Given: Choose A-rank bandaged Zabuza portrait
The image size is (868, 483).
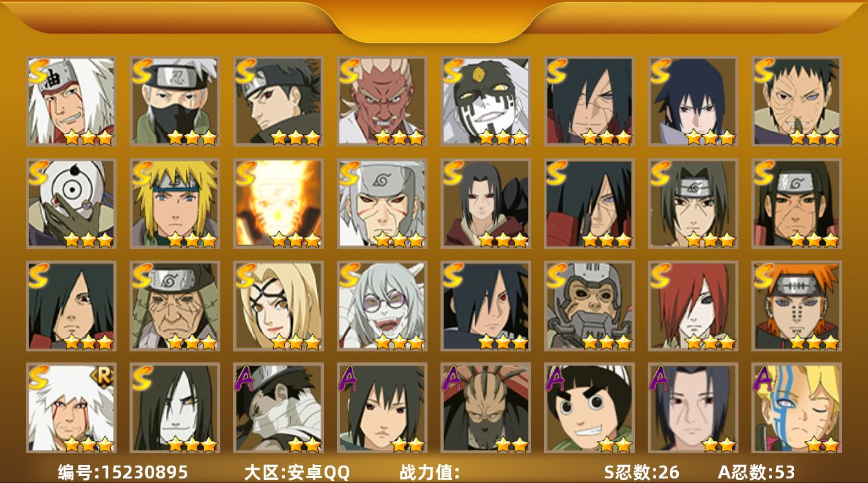Looking at the screenshot, I should pos(279,408).
